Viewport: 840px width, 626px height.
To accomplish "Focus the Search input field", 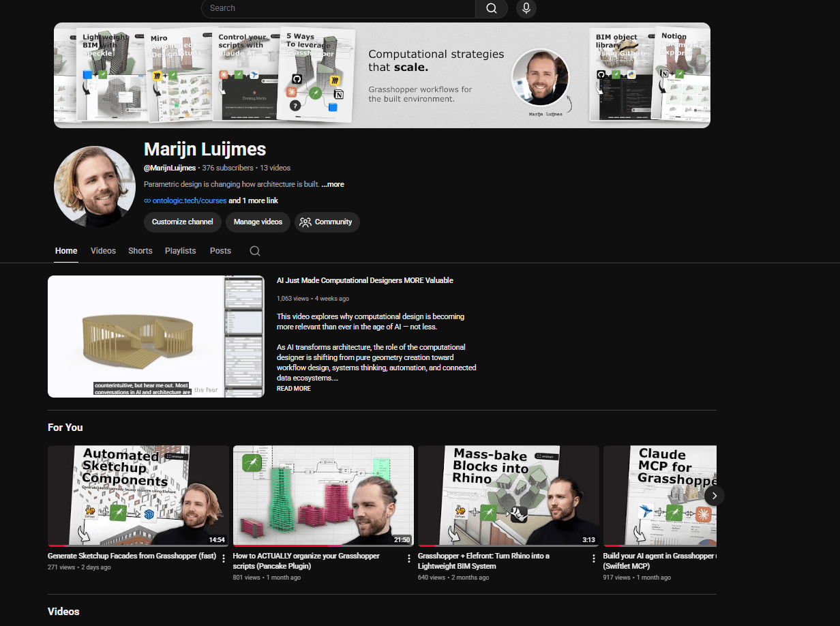I will [x=338, y=8].
